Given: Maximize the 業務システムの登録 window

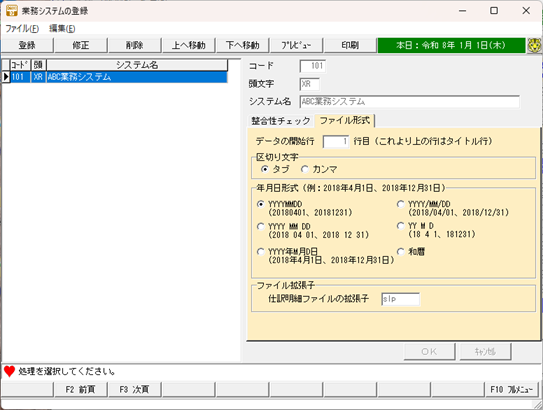Looking at the screenshot, I should tap(494, 11).
